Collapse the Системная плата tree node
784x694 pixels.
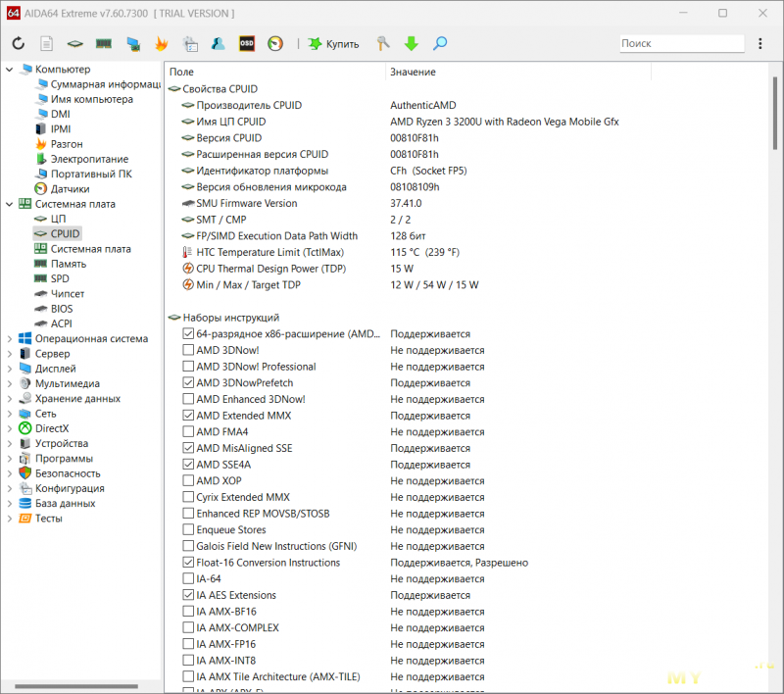pos(10,204)
